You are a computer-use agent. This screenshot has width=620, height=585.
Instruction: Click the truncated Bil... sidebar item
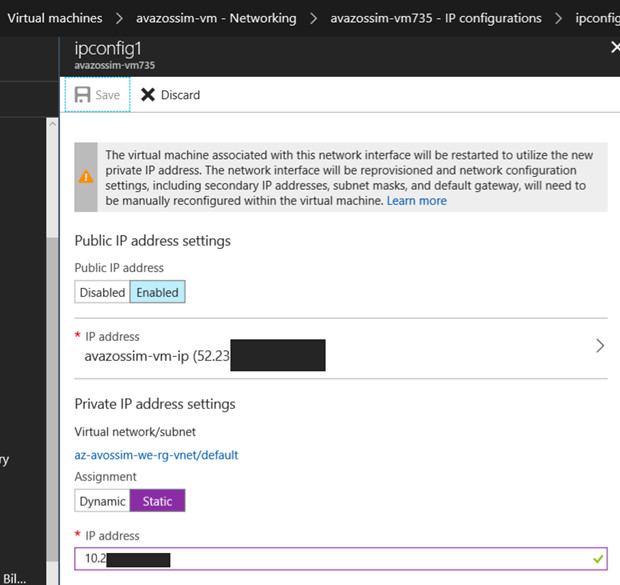(x=14, y=578)
